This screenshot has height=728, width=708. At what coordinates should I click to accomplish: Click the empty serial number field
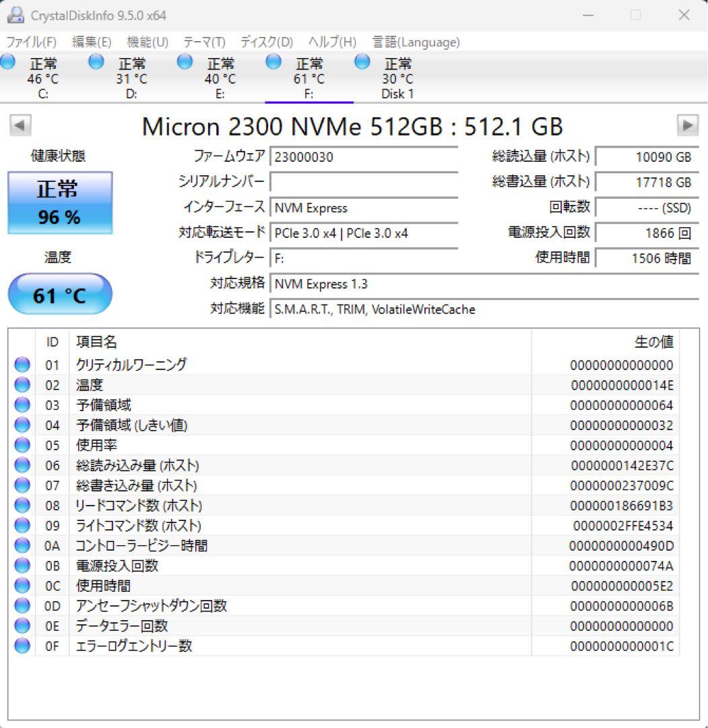[x=364, y=182]
